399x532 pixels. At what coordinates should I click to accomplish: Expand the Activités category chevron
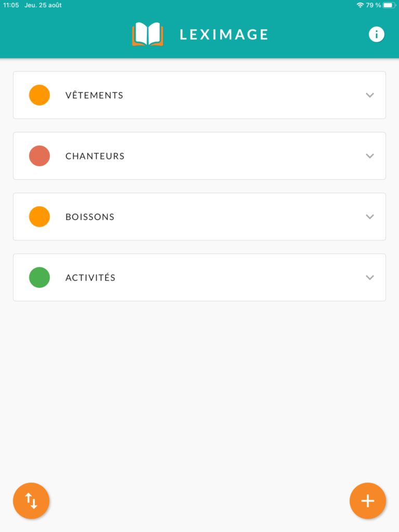coord(370,277)
